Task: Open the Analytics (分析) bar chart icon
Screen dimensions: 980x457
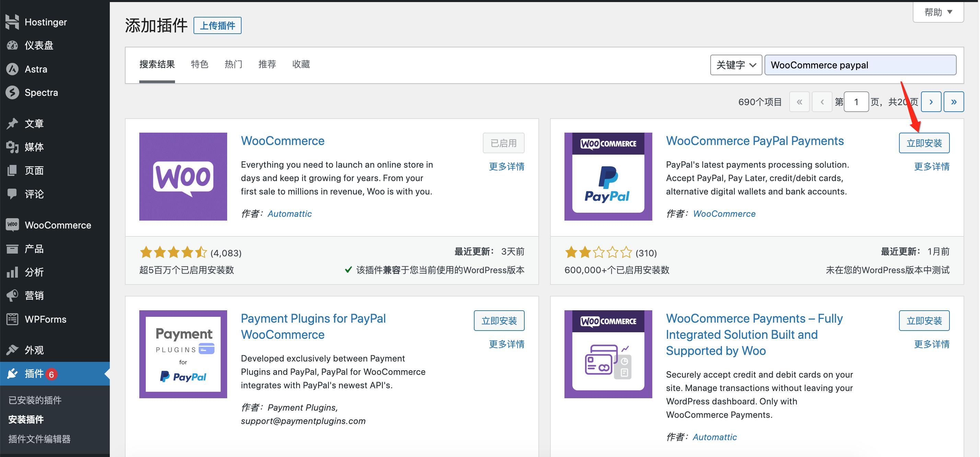Action: point(12,272)
